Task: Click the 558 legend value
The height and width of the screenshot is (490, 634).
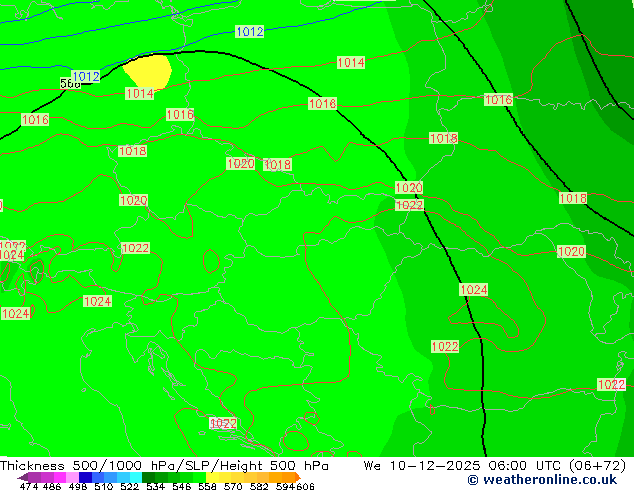Action: (x=207, y=486)
